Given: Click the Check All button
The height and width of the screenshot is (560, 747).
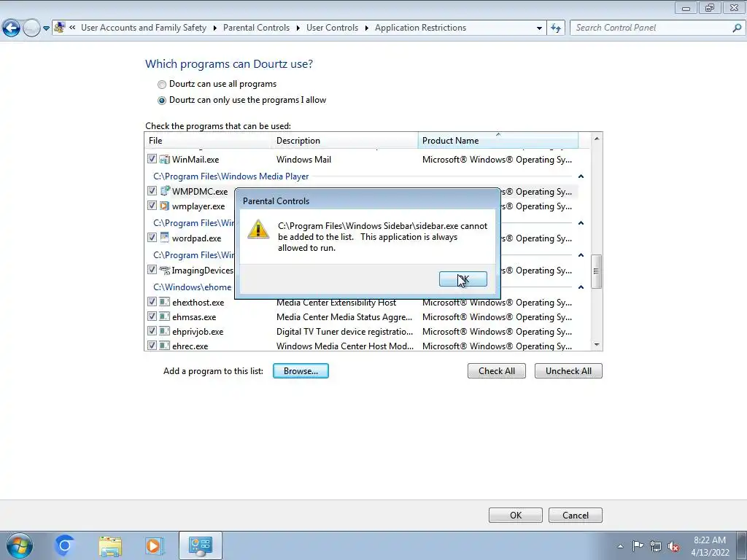Looking at the screenshot, I should click(496, 371).
